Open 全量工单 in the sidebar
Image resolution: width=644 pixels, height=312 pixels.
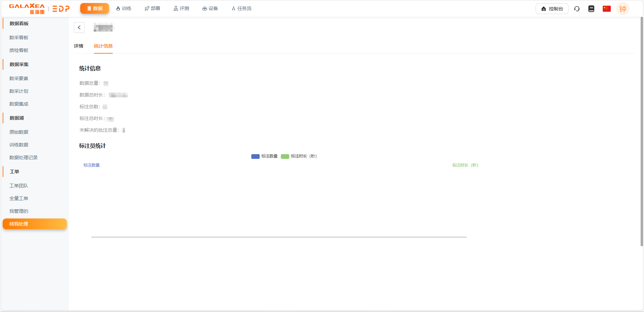pyautogui.click(x=19, y=198)
